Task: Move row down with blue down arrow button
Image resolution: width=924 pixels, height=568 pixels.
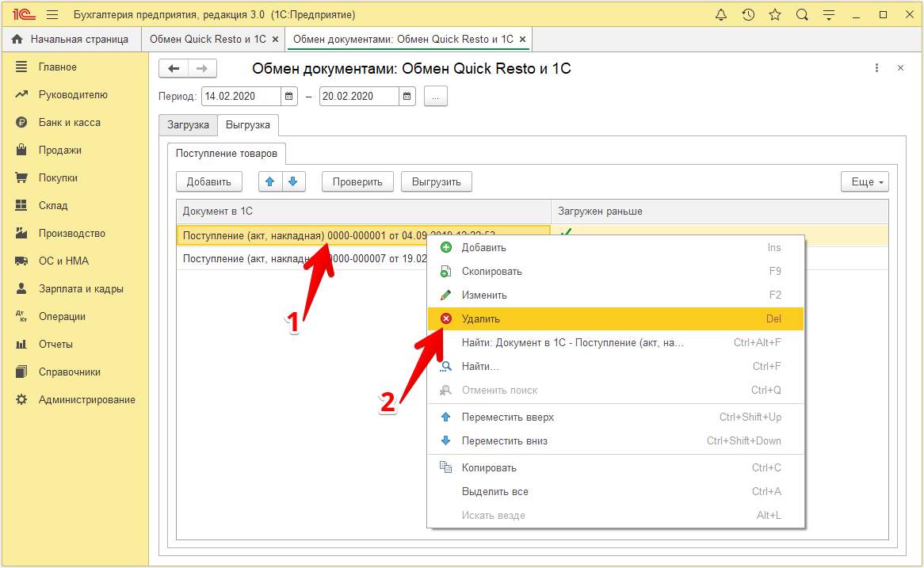Action: 293,181
